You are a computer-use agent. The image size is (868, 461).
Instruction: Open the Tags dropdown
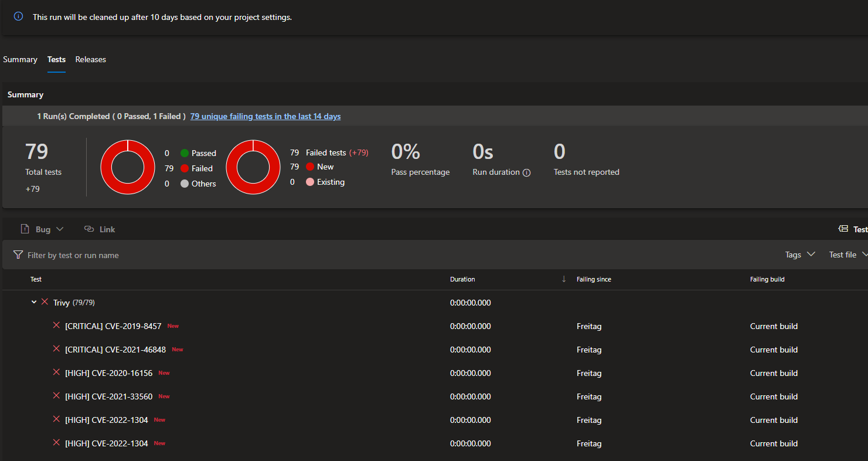point(800,255)
